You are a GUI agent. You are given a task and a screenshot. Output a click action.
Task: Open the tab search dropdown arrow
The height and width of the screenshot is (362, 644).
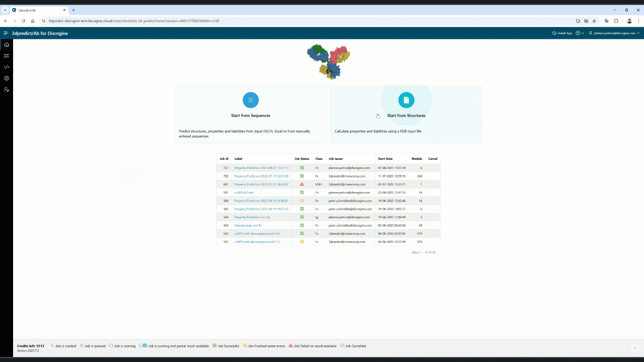point(5,10)
